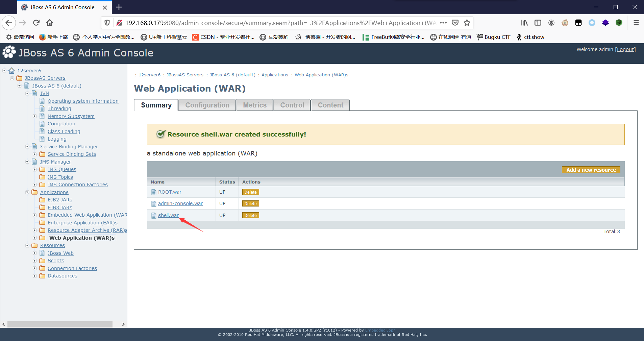The height and width of the screenshot is (341, 644).
Task: Select Class Loading in the tree
Action: (64, 131)
